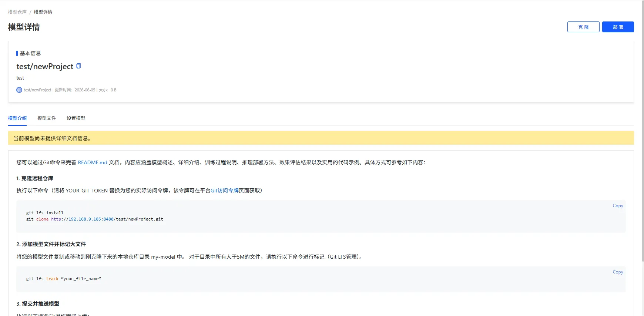Click the size 0 B text
Viewport: 644px width, 316px height.
coord(108,90)
